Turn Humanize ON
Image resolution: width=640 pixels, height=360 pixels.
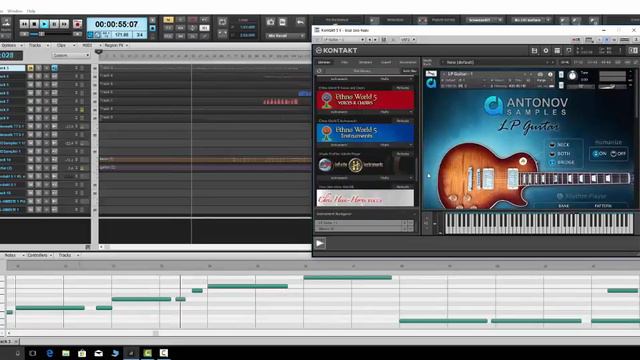600,153
